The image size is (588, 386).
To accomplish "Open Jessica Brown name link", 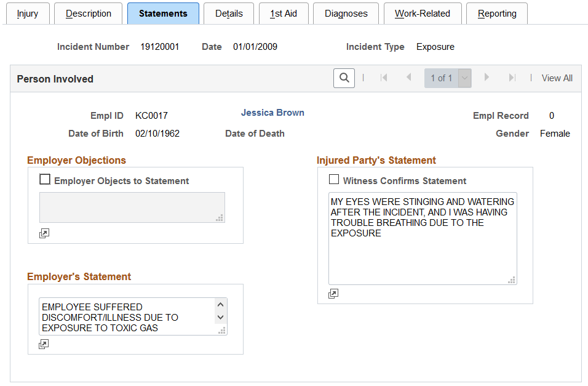I will coord(272,113).
